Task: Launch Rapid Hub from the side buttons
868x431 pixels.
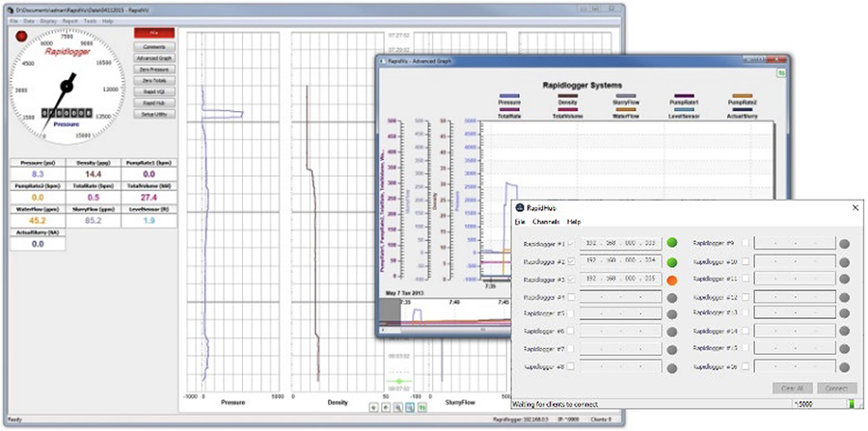Action: point(154,103)
